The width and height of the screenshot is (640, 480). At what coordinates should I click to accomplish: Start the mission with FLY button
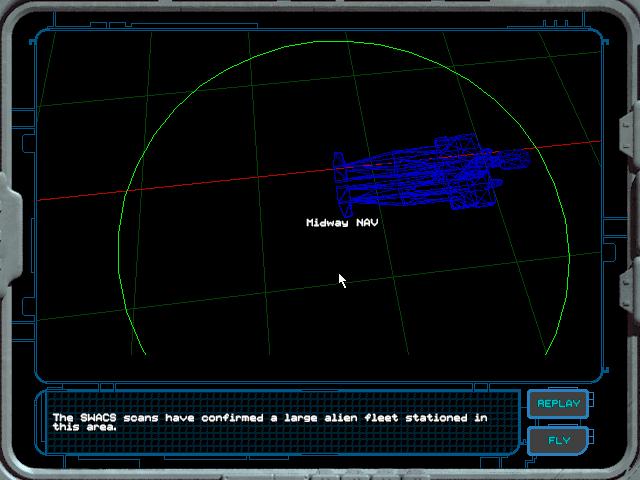pos(558,440)
